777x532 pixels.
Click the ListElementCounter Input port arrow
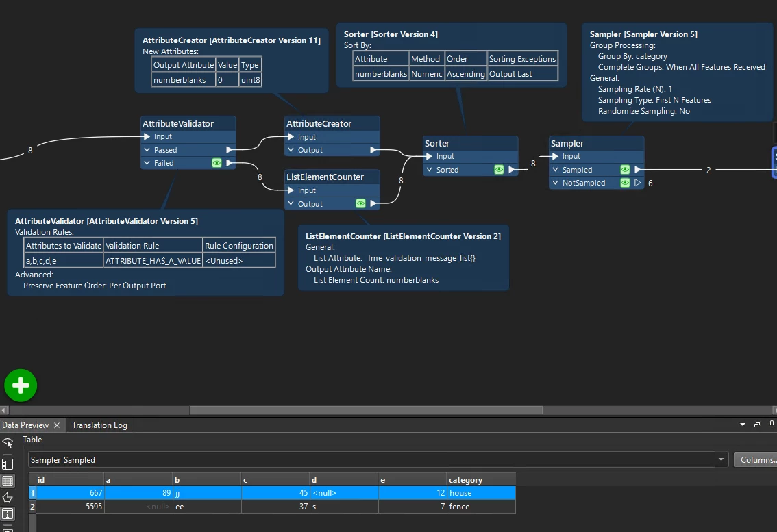(x=291, y=190)
